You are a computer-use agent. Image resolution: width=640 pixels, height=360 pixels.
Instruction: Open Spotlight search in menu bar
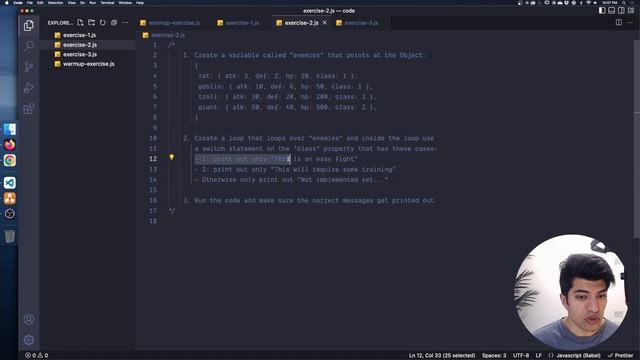[624, 2]
